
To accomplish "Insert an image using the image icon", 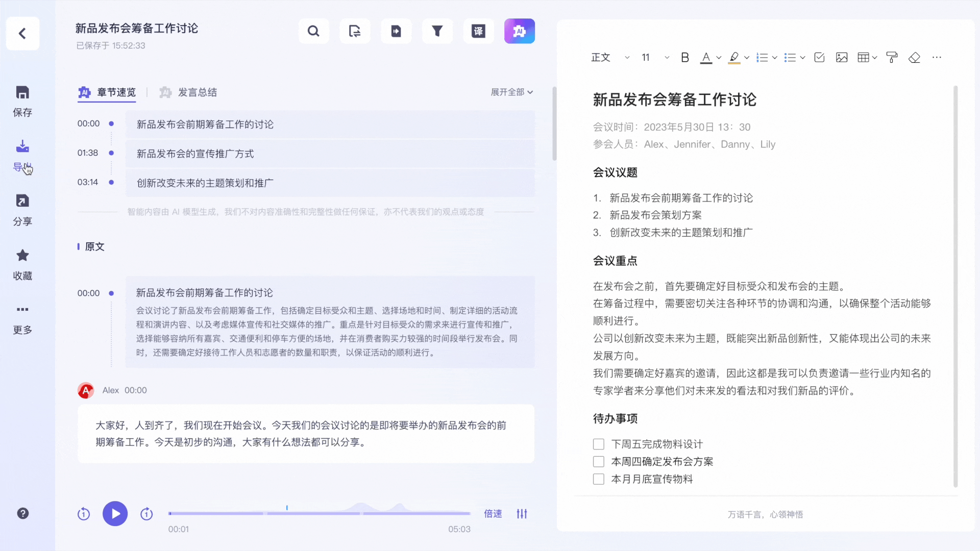I will (841, 57).
